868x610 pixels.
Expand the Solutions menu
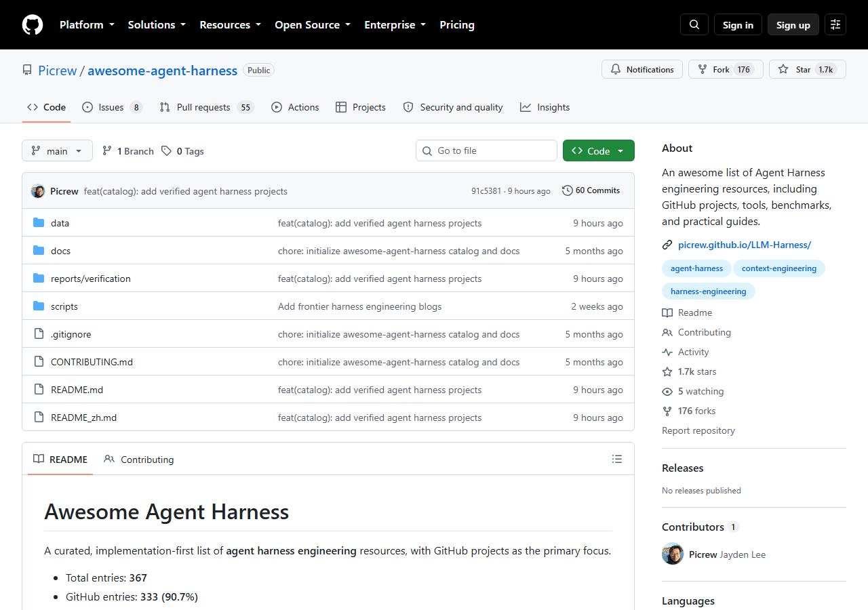point(157,24)
